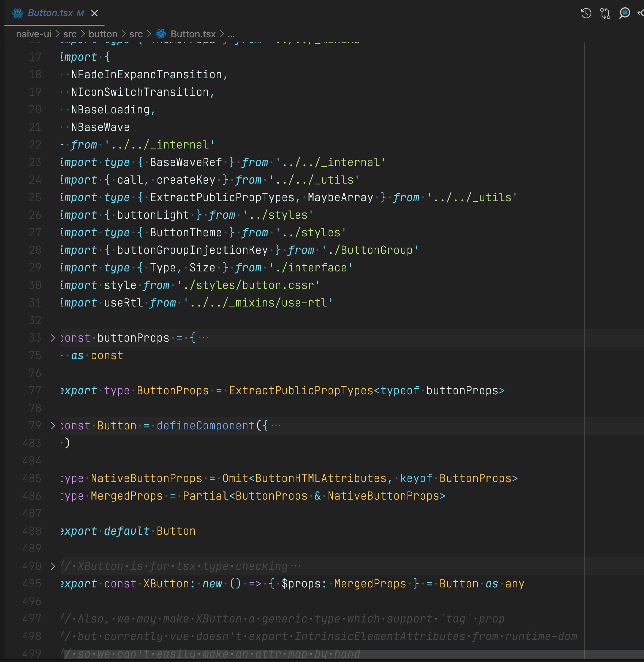Open the naive-ui breadcrumb segment
Viewport: 644px width, 662px height.
point(34,34)
